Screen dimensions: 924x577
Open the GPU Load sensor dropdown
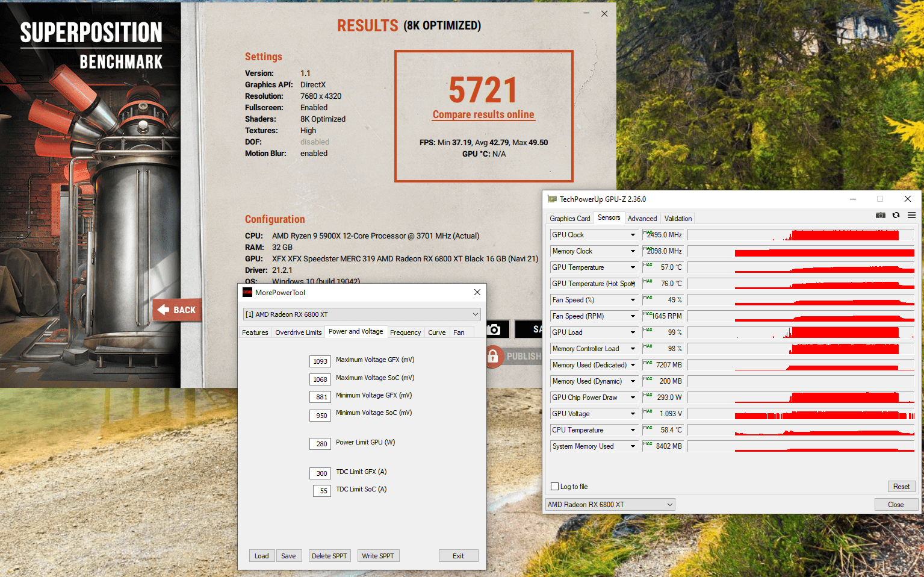(633, 332)
